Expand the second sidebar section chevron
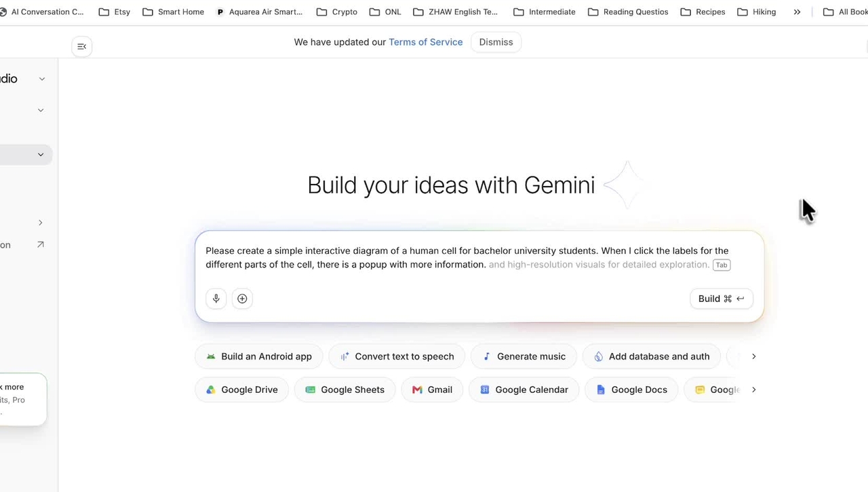This screenshot has height=492, width=868. (41, 110)
